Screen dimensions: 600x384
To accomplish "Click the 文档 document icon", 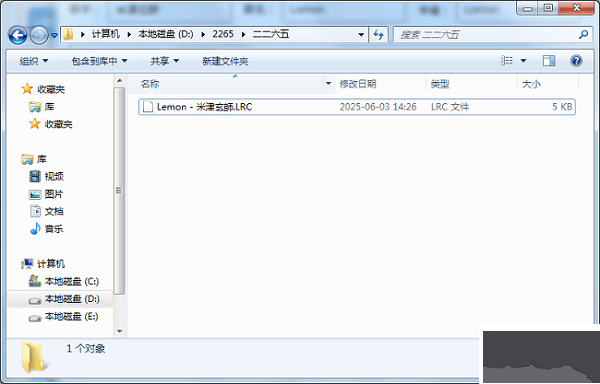I will tap(35, 211).
